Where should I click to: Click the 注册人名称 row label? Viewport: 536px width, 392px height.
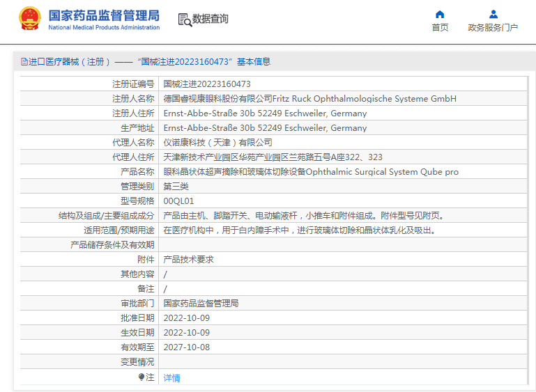point(133,99)
